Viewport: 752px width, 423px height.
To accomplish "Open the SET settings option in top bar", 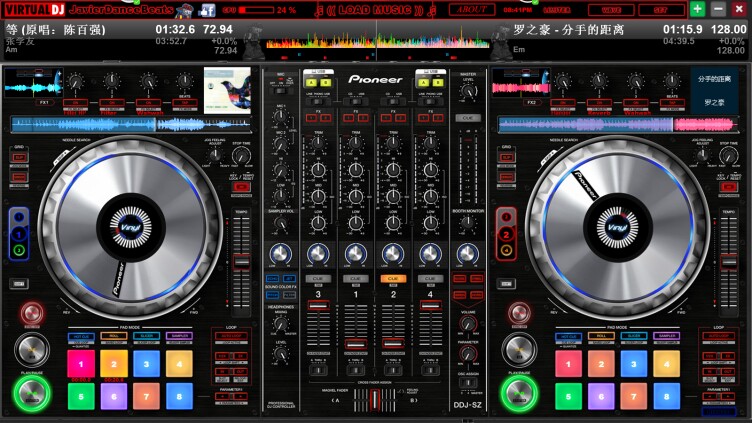I will pyautogui.click(x=660, y=10).
